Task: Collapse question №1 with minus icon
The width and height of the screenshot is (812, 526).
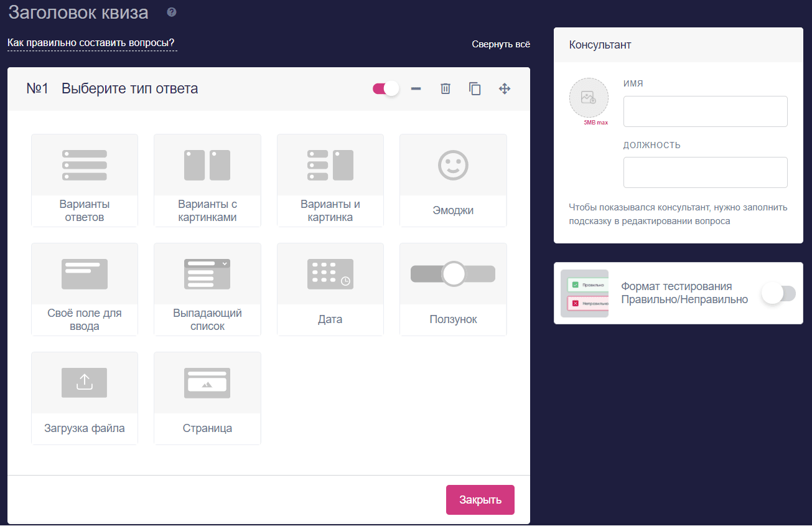Action: coord(416,89)
